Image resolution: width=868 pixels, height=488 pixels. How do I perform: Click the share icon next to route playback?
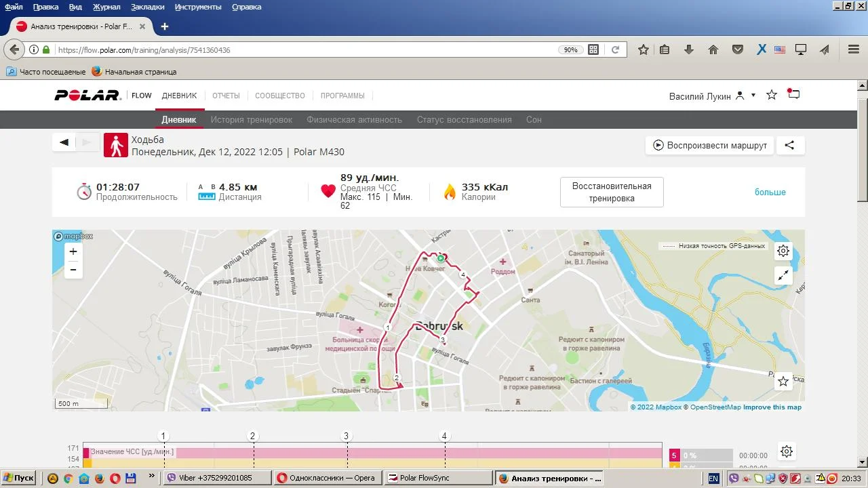[789, 145]
